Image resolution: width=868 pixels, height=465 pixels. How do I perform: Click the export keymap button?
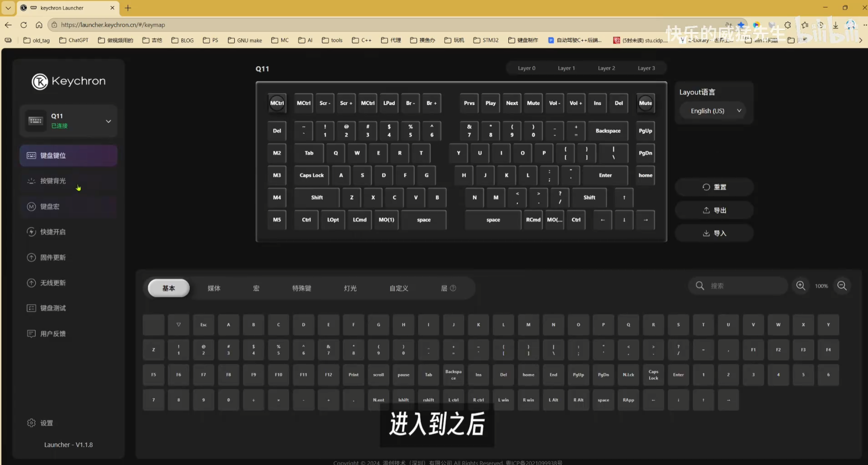[714, 210]
